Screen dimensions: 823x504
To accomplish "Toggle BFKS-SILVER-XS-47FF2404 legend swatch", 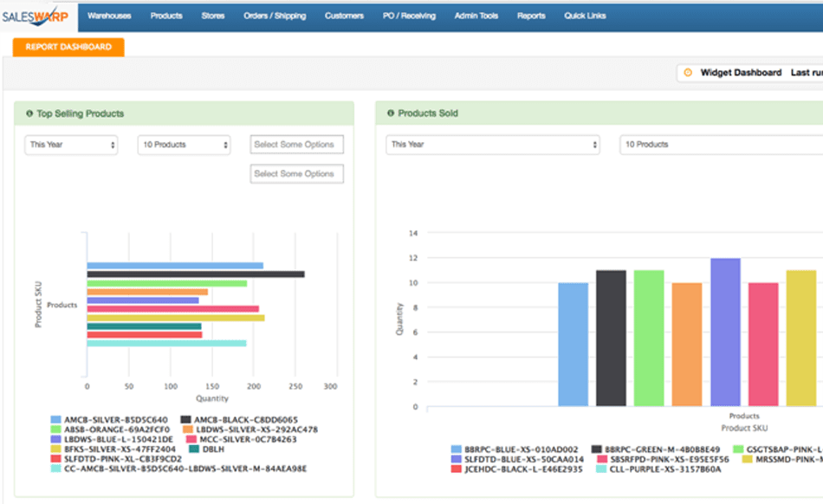I will coord(55,449).
